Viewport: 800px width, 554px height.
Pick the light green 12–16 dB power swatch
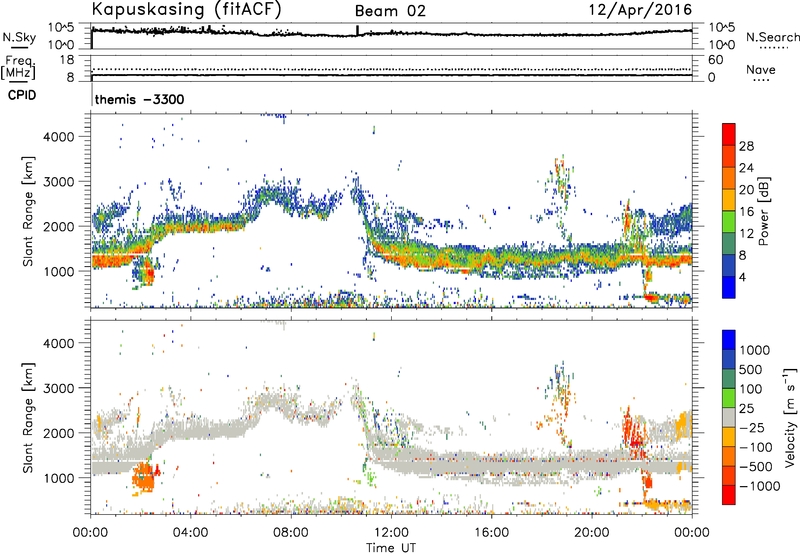pyautogui.click(x=729, y=222)
